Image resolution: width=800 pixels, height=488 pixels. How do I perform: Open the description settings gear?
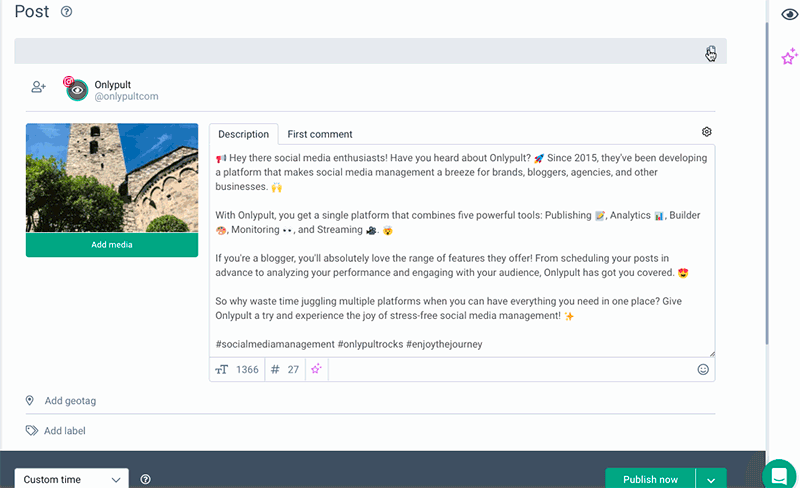tap(707, 132)
